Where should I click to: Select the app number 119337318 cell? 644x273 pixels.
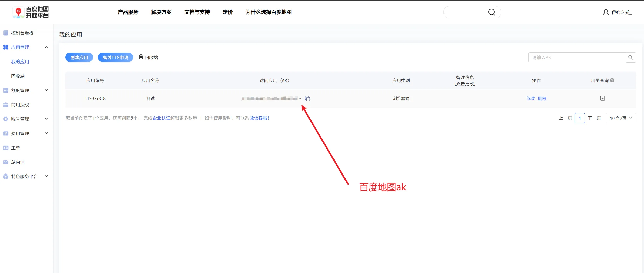(x=95, y=98)
